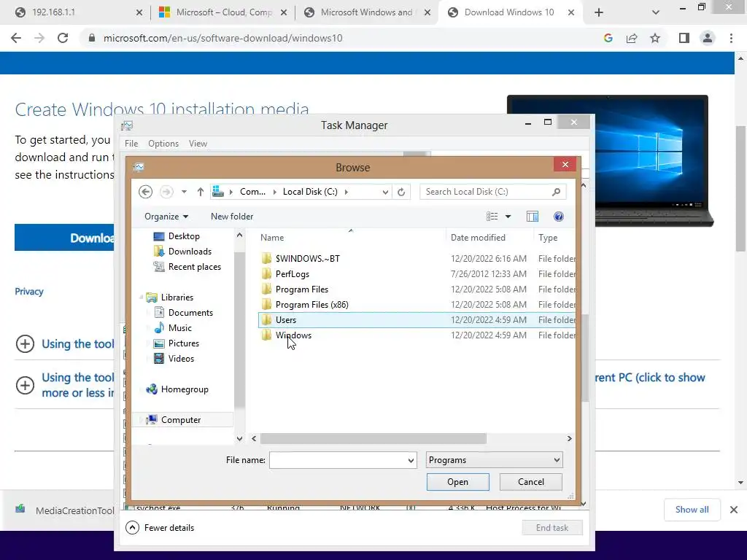Click the Back arrow in Browse dialog
This screenshot has width=747, height=560.
145,192
